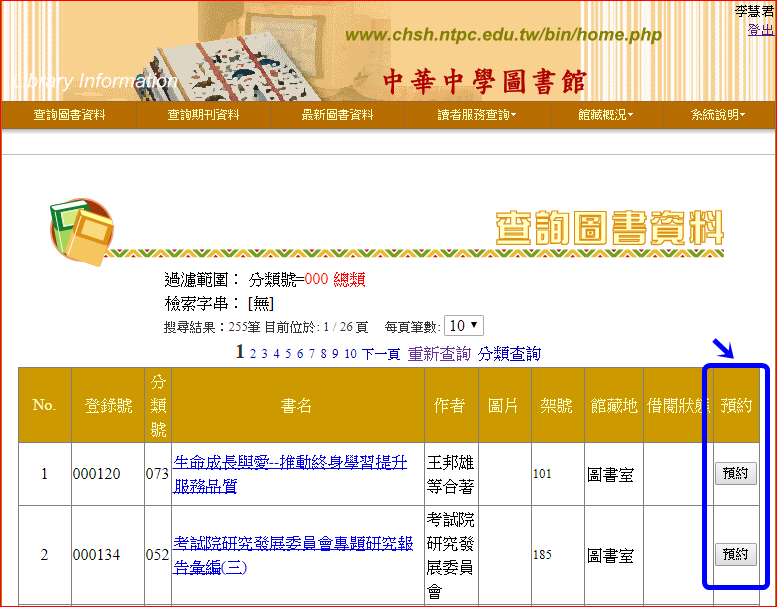Open the book titled 生命成長與愛
Screen dimensions: 777x607
tap(290, 474)
